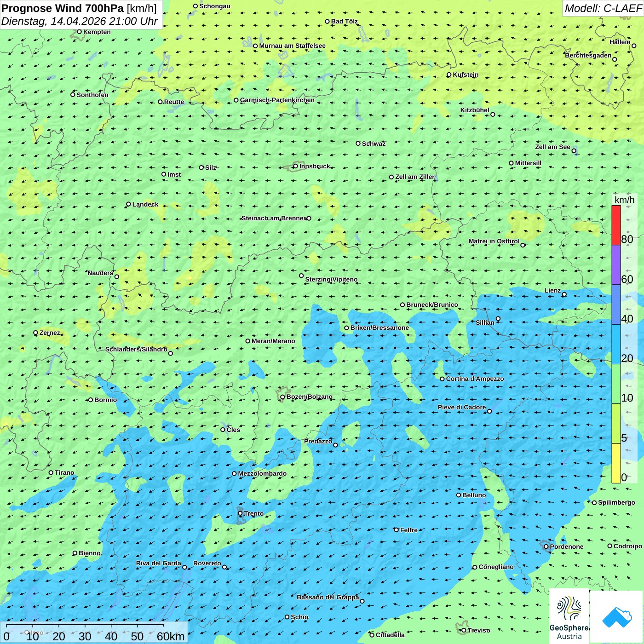The width and height of the screenshot is (644, 644).
Task: Click the Pordenone city marker
Action: click(x=546, y=546)
